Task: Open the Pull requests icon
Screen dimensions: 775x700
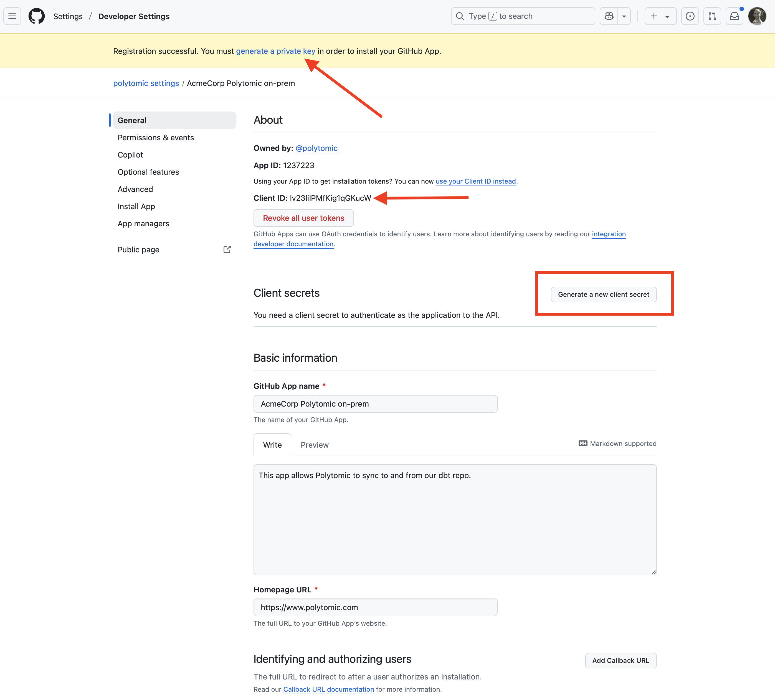Action: click(712, 16)
